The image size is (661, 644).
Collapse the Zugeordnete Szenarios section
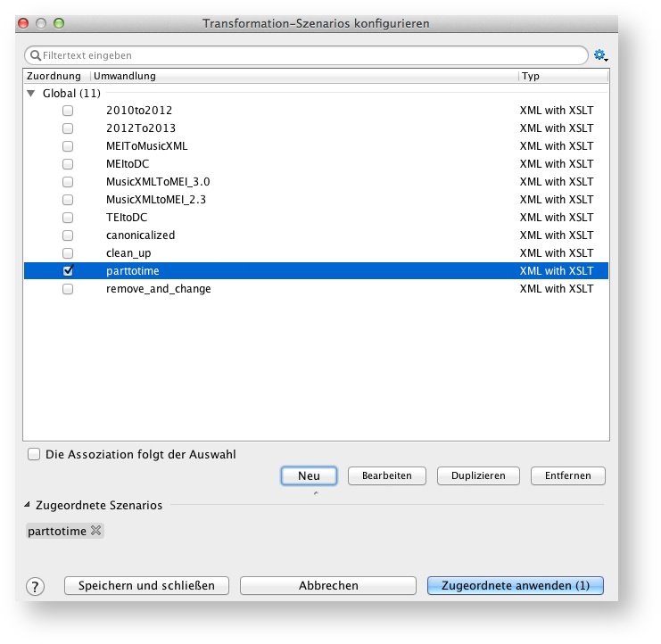29,505
